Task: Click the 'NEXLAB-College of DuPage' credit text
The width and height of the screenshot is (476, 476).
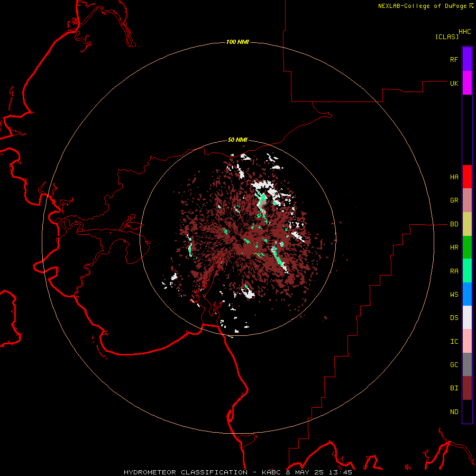Action: coord(422,6)
